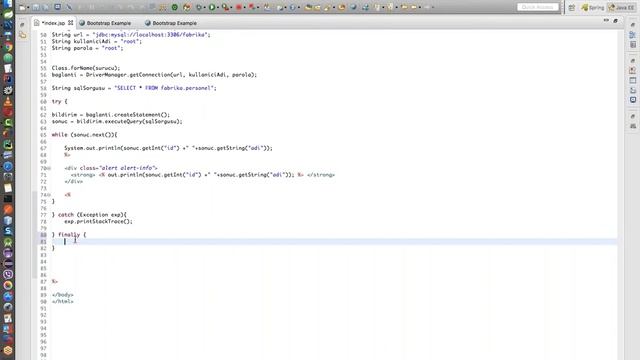
Task: Click the while (sonuc.next()) line
Action: point(84,135)
